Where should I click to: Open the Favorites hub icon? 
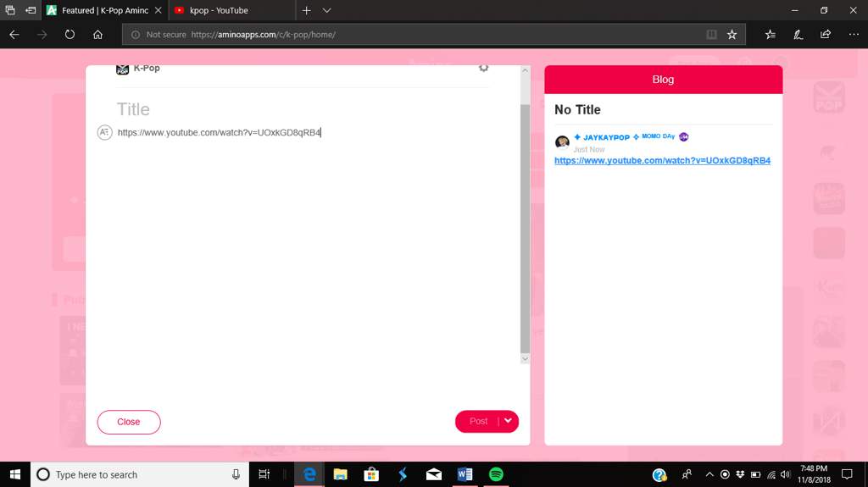click(x=770, y=35)
